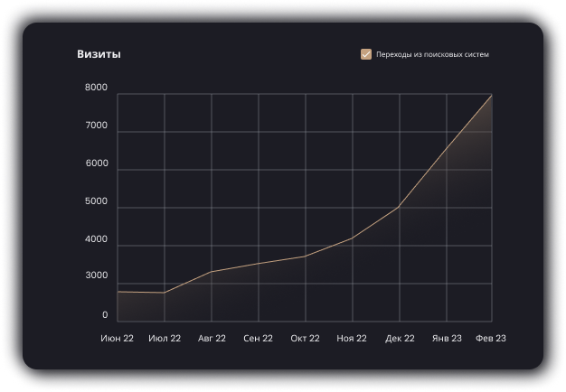Click the 'Дек 22' x-axis label
Image resolution: width=566 pixels, height=392 pixels.
click(x=400, y=339)
